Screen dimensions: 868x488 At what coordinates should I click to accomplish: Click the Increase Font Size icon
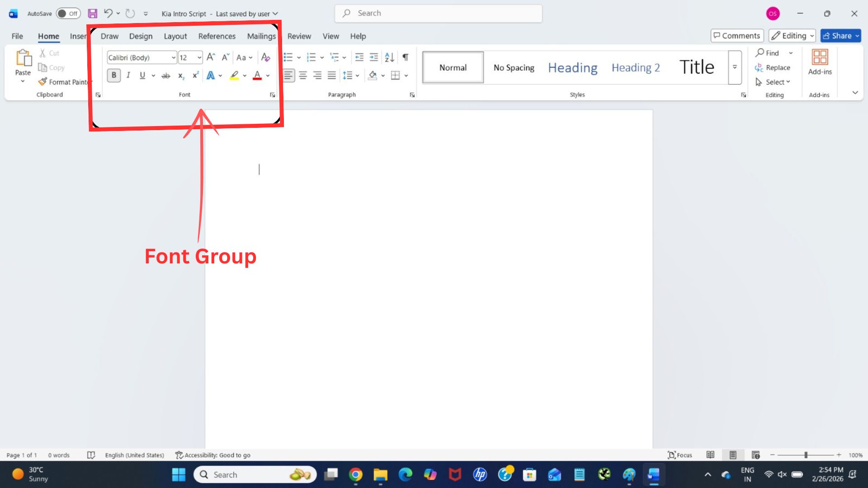pos(210,57)
